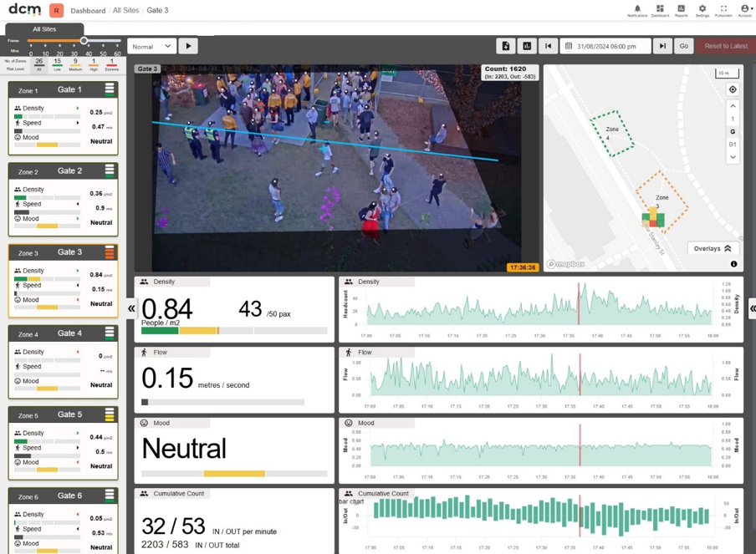This screenshot has width=756, height=554.
Task: Click the dcm logo
Action: click(x=24, y=9)
